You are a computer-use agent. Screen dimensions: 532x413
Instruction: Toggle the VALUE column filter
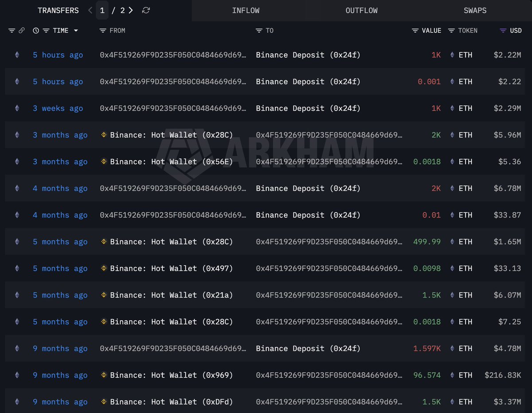[415, 31]
